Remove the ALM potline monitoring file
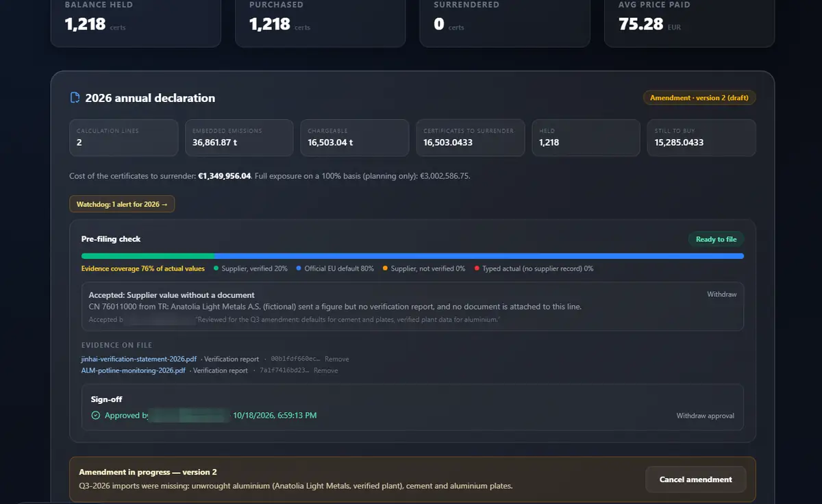The width and height of the screenshot is (822, 504). pyautogui.click(x=325, y=370)
